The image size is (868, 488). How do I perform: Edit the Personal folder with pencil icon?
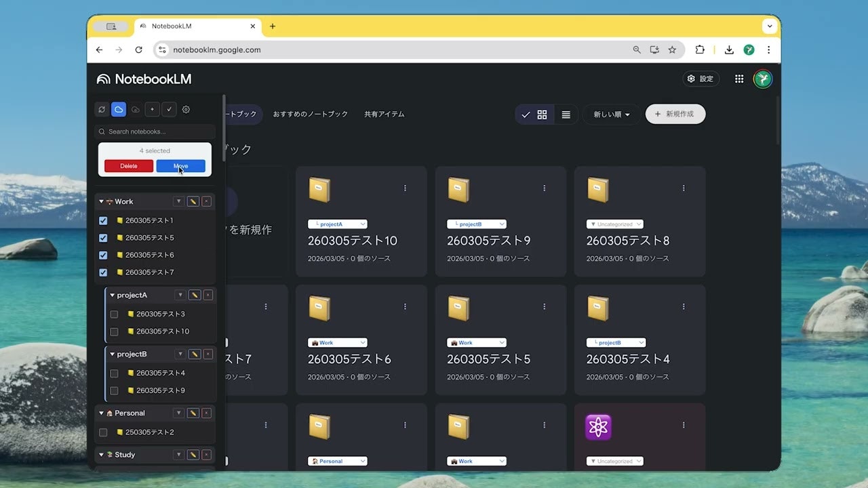tap(193, 413)
